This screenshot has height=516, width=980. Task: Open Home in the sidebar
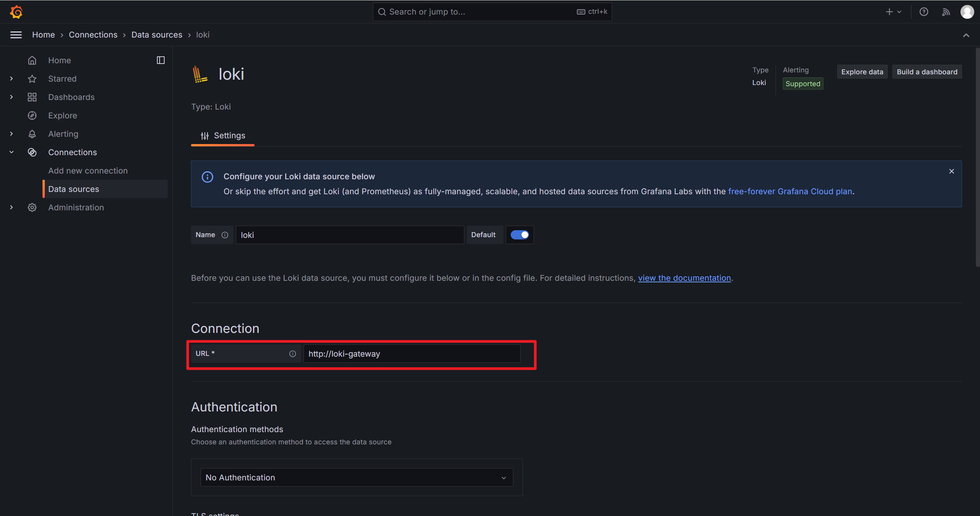pos(59,60)
